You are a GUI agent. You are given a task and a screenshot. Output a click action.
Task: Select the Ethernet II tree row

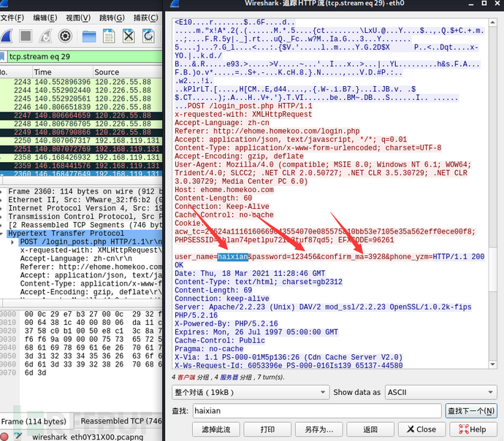(81, 200)
